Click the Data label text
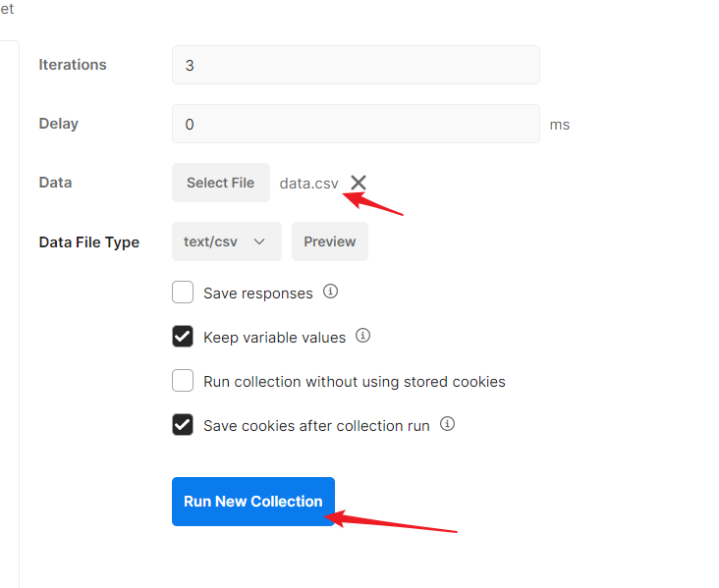 point(55,183)
